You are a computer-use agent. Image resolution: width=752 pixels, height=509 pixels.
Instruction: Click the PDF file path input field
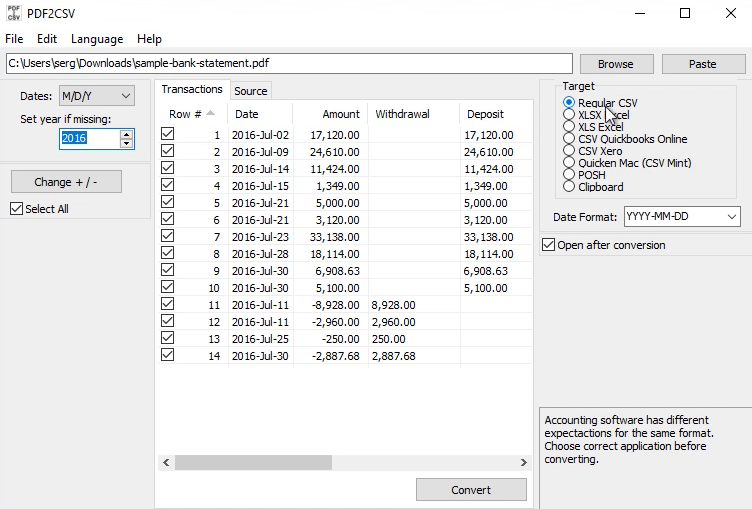coord(289,63)
